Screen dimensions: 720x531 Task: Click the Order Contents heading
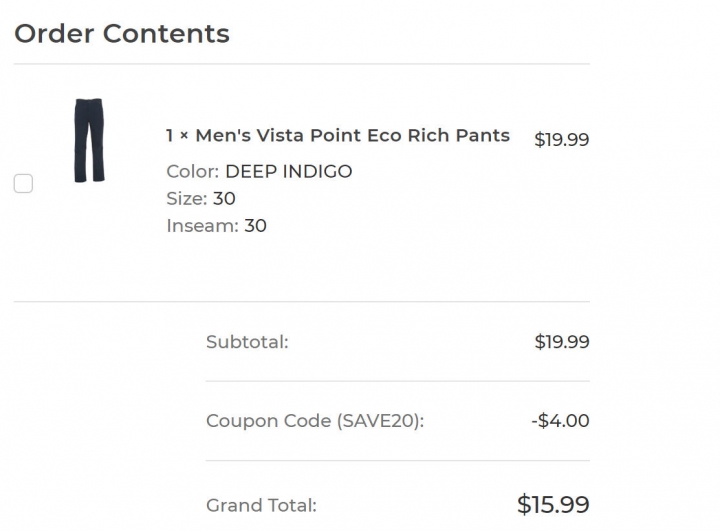122,34
